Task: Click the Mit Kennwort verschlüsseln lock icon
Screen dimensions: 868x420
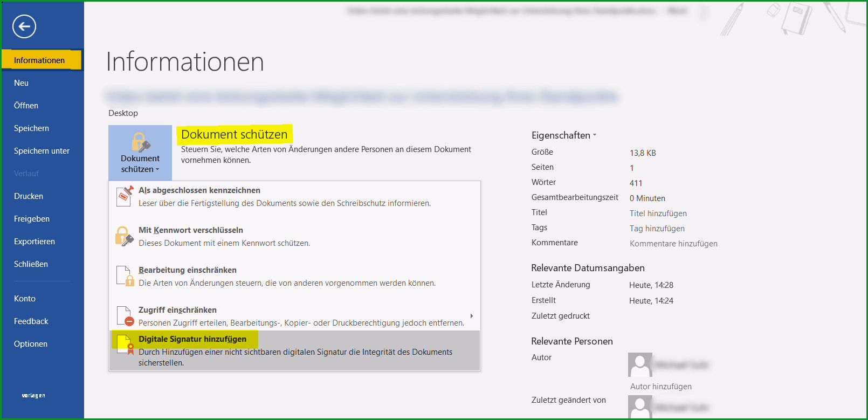Action: click(125, 236)
